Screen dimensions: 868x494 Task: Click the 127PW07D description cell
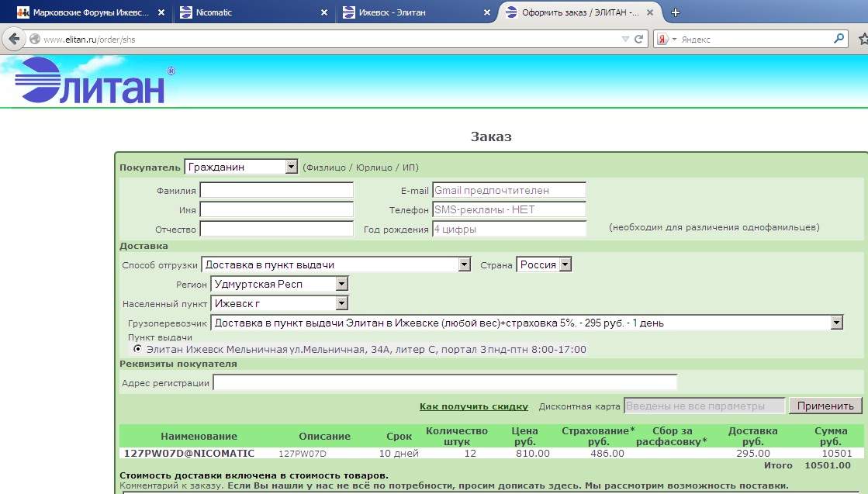pos(303,454)
